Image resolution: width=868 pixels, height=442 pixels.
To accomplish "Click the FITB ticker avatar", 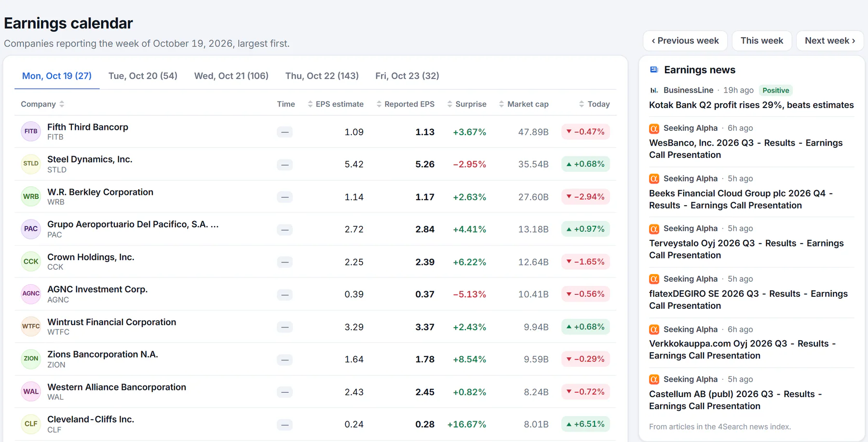I will point(31,131).
